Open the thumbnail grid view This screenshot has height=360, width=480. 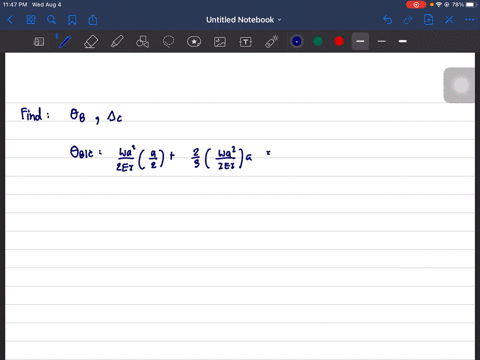pyautogui.click(x=31, y=20)
